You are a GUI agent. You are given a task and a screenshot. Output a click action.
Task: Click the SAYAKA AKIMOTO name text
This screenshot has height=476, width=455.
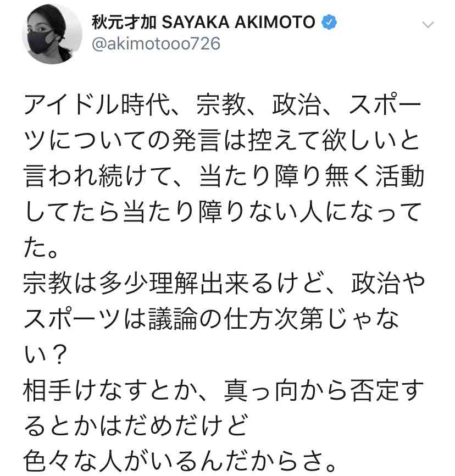[x=238, y=22]
